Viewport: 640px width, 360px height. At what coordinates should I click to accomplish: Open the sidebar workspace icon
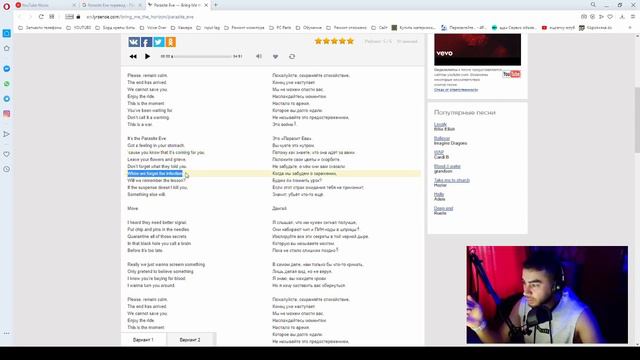pyautogui.click(x=7, y=33)
